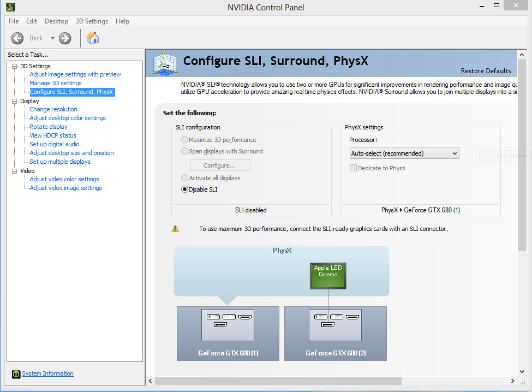Click the horizontal scrollbar thumb
The width and height of the screenshot is (532, 392).
(278, 381)
